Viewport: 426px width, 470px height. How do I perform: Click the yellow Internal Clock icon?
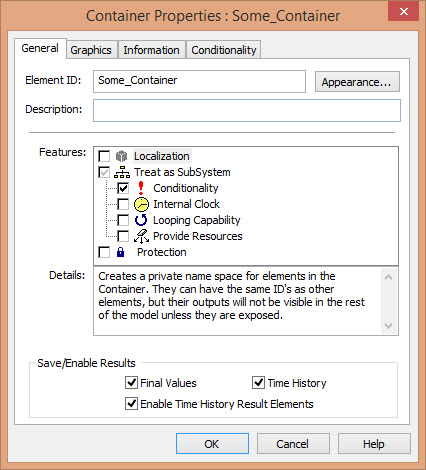tap(141, 204)
